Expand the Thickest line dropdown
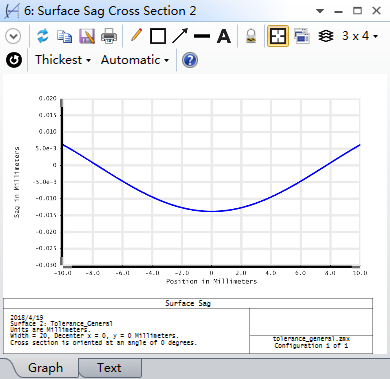This screenshot has height=379, width=390. tap(63, 60)
